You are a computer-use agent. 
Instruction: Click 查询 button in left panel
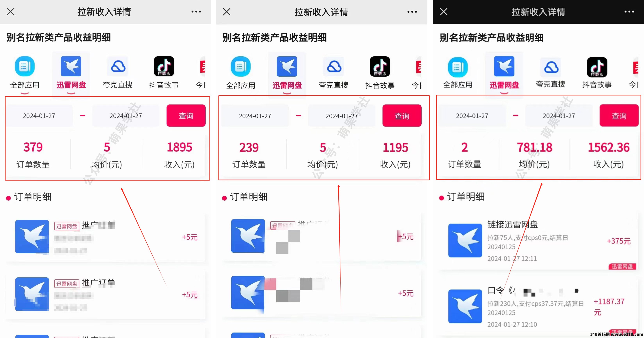186,115
